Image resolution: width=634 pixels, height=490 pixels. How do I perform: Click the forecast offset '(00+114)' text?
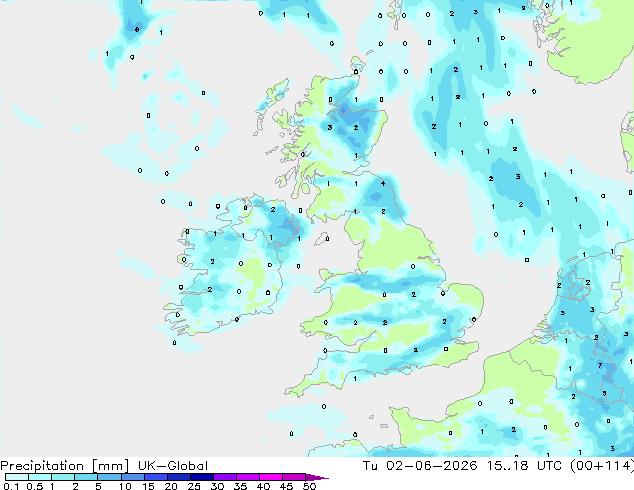(x=602, y=465)
